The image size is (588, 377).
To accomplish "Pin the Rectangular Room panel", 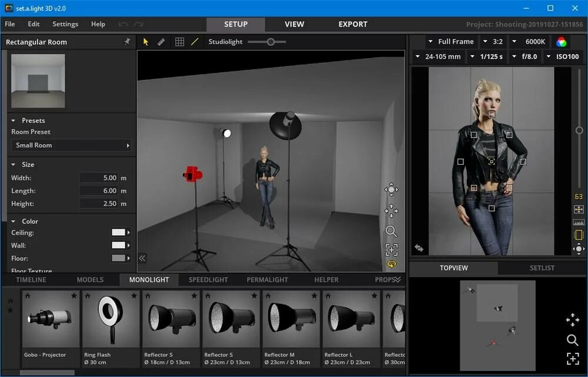I will point(128,42).
